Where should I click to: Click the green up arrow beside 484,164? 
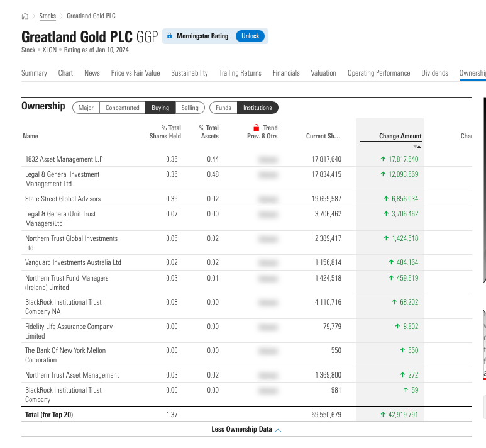point(391,262)
